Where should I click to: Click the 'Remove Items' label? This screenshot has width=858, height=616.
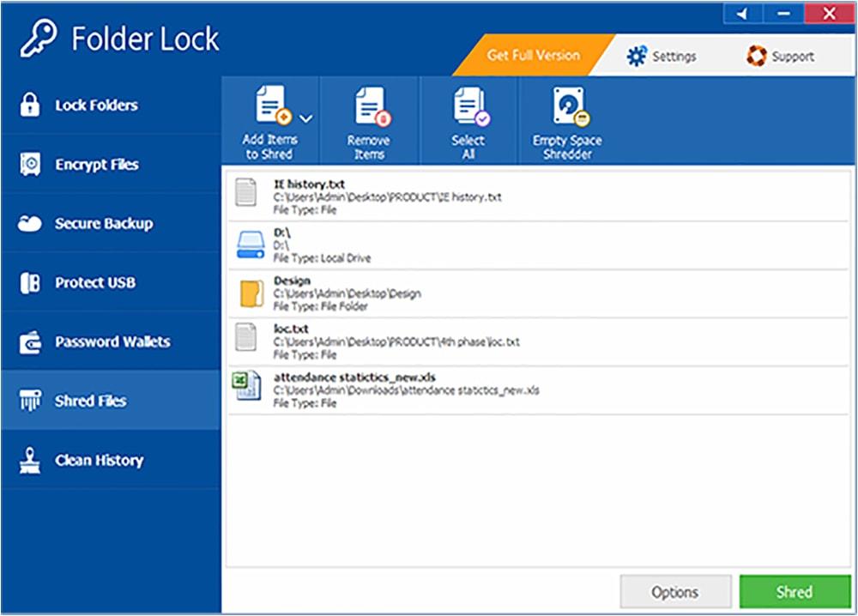click(368, 148)
